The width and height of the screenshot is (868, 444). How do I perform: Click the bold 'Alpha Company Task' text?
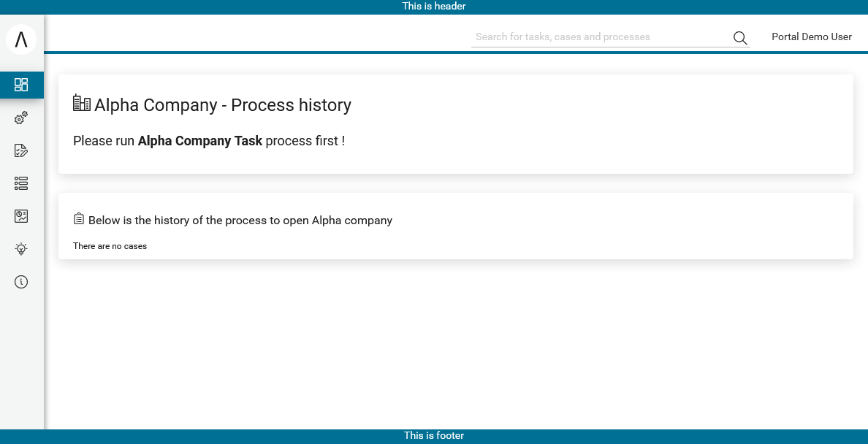pyautogui.click(x=200, y=141)
